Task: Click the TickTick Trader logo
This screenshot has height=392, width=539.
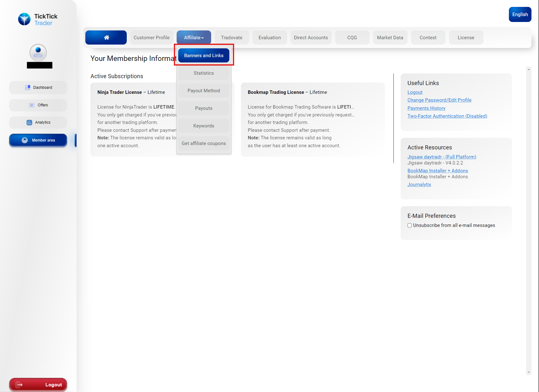Action: [x=38, y=19]
